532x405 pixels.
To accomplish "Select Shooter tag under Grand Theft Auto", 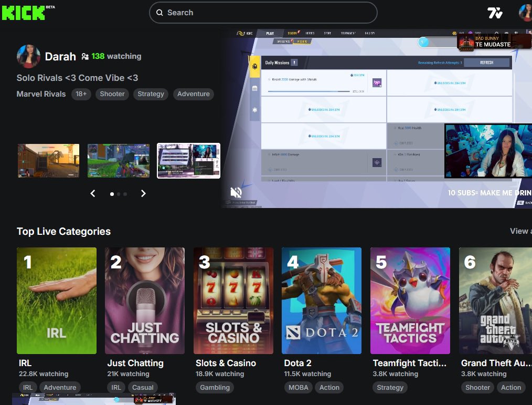I will coord(477,387).
